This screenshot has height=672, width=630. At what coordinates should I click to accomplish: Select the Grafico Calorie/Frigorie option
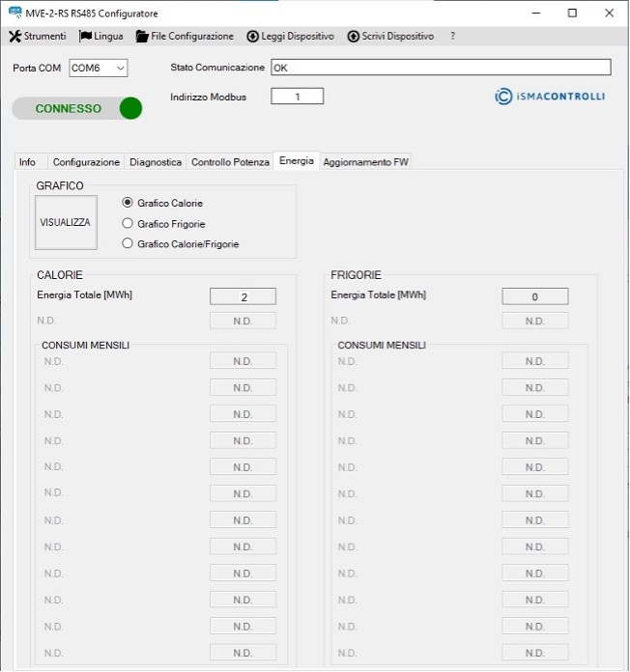coord(128,244)
